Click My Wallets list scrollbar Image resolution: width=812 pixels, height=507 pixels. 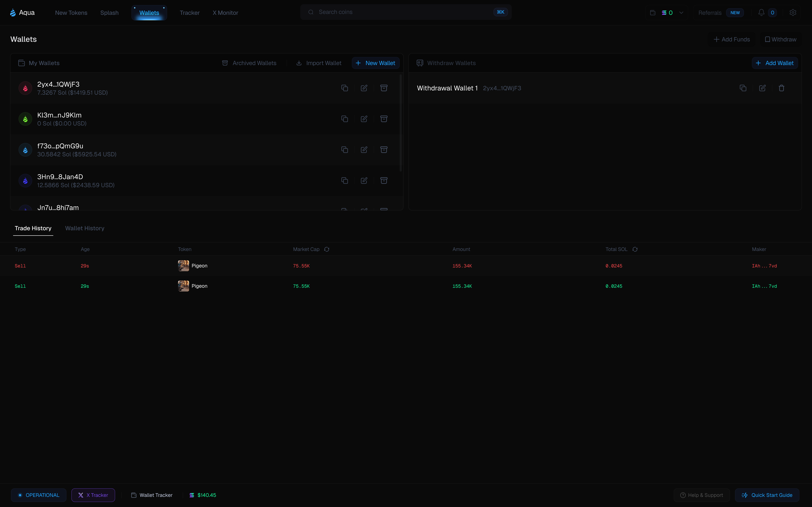click(x=401, y=123)
